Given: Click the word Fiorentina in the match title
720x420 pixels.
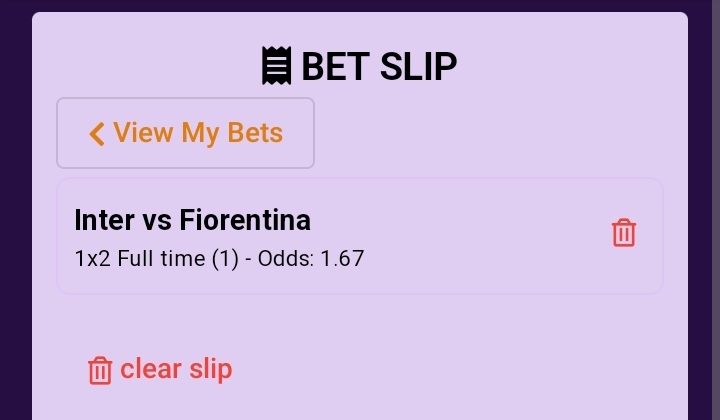Looking at the screenshot, I should (245, 220).
